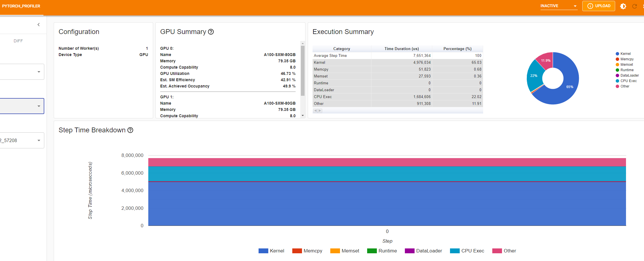Viewport: 644px width, 261px height.
Task: Toggle the light/dark theme icon
Action: (x=623, y=6)
